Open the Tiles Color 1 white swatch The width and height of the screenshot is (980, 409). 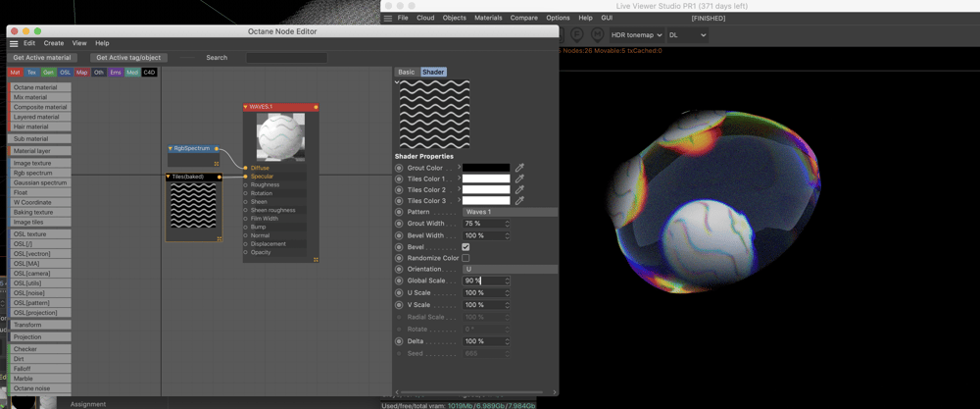click(486, 179)
